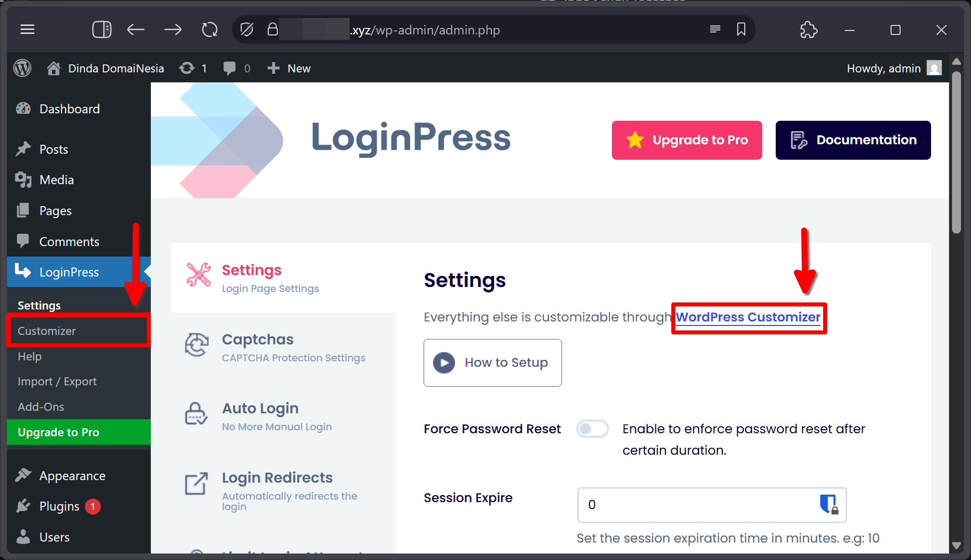Click the scrollbar up arrow
This screenshot has height=560, width=971.
tap(956, 61)
